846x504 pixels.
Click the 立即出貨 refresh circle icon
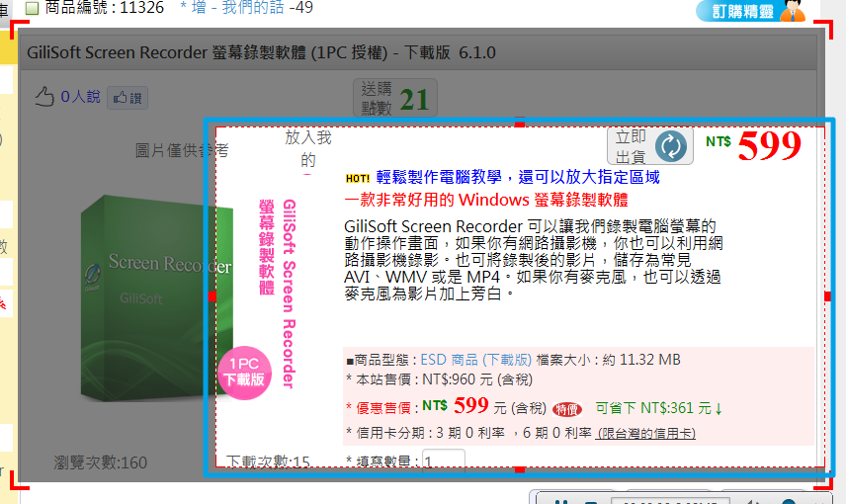point(671,146)
